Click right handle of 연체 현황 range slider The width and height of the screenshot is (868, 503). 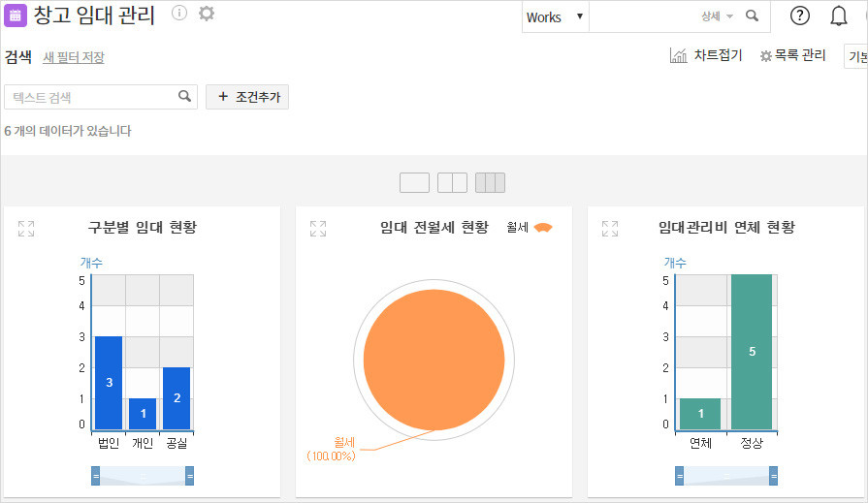773,476
